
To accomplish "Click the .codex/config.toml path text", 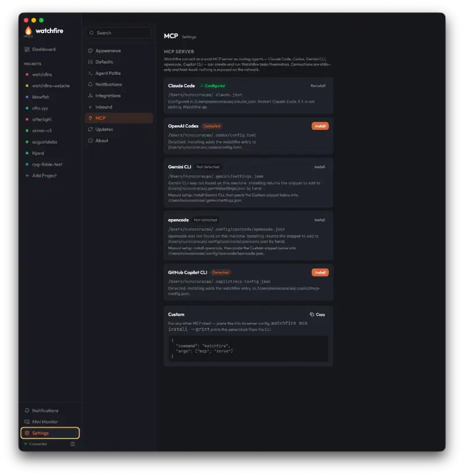I will click(212, 135).
